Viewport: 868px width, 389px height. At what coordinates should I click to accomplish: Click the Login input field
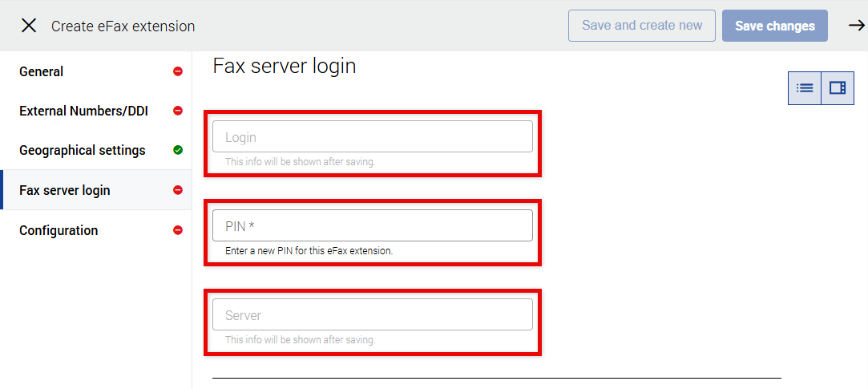pyautogui.click(x=372, y=137)
